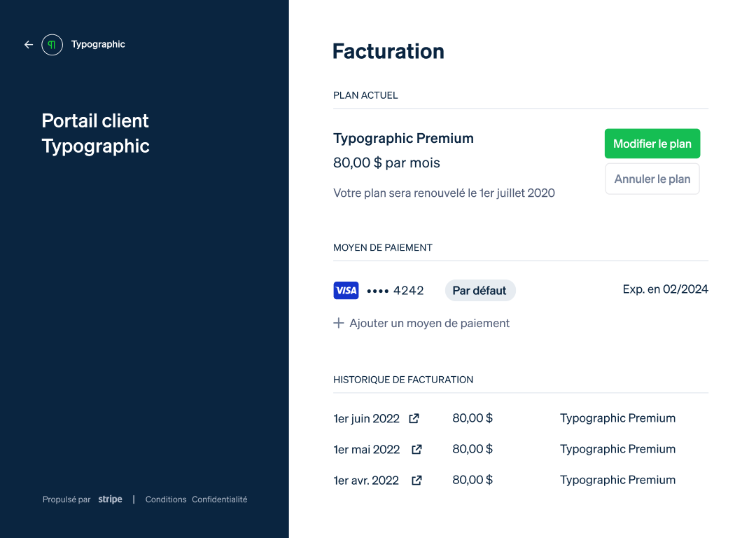Open the Conditions link

(166, 499)
